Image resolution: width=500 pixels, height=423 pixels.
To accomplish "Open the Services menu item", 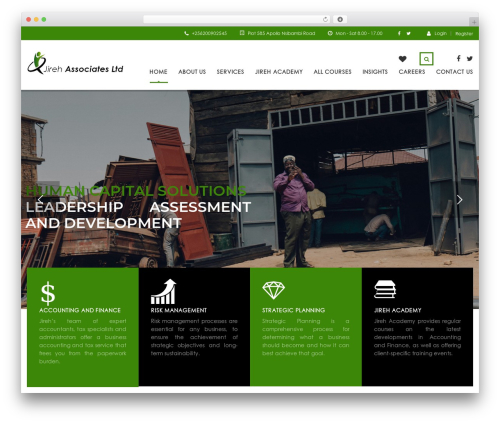I will pos(230,72).
